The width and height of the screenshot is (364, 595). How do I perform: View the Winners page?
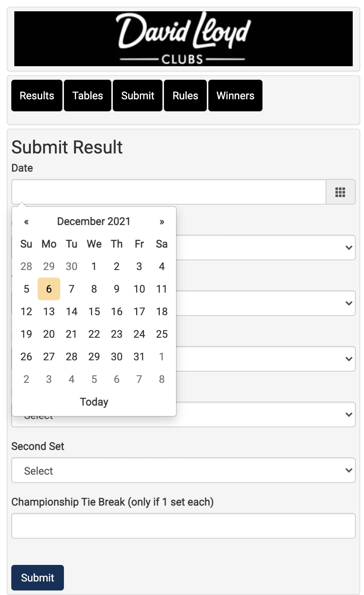click(x=235, y=96)
